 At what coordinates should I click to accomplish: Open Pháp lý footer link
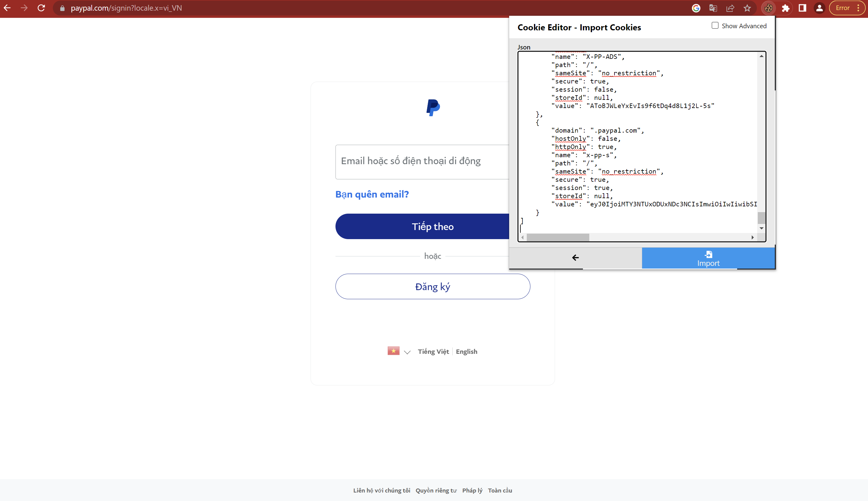[472, 490]
